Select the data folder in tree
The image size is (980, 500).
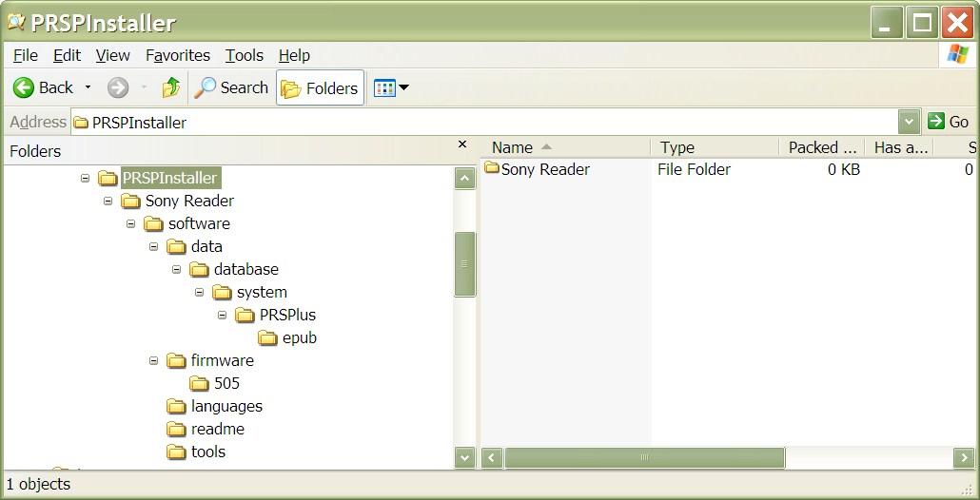tap(206, 246)
